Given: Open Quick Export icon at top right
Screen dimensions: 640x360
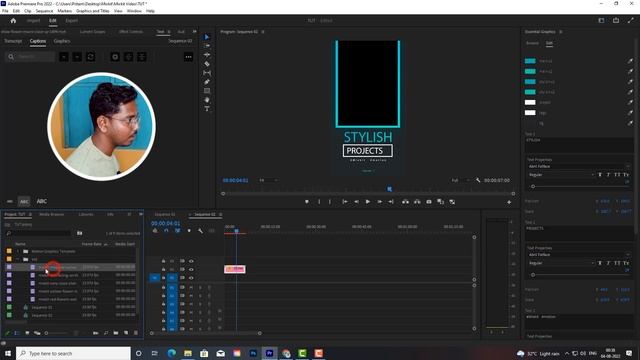Looking at the screenshot, I should click(x=616, y=20).
